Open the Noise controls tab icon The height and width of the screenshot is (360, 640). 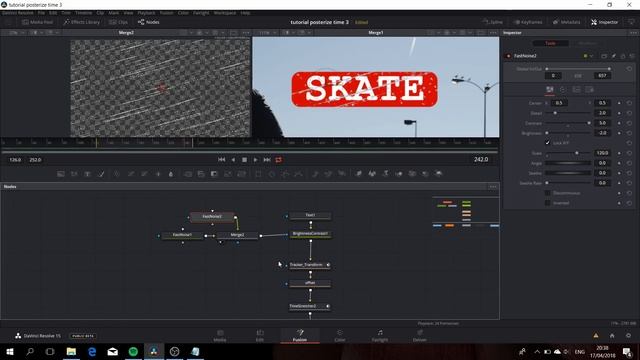550,89
